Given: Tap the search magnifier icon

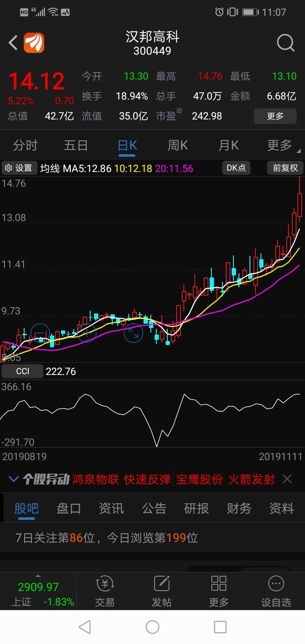Looking at the screenshot, I should coord(286,43).
